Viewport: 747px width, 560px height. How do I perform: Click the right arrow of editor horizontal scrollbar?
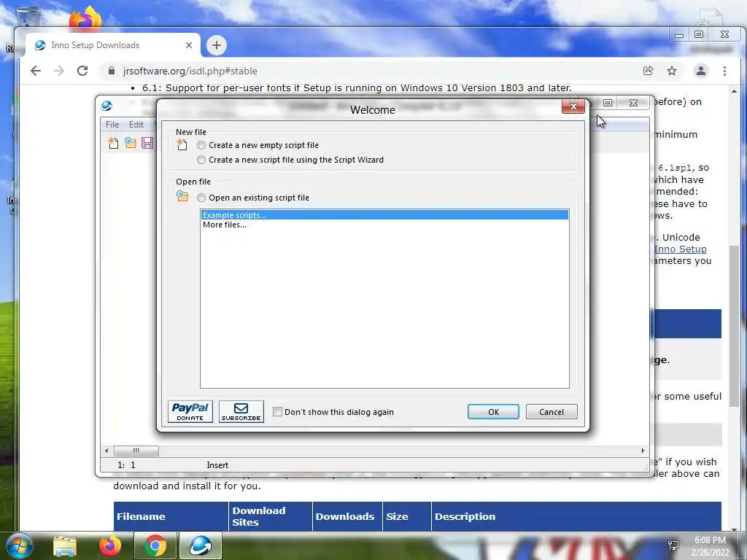(643, 451)
